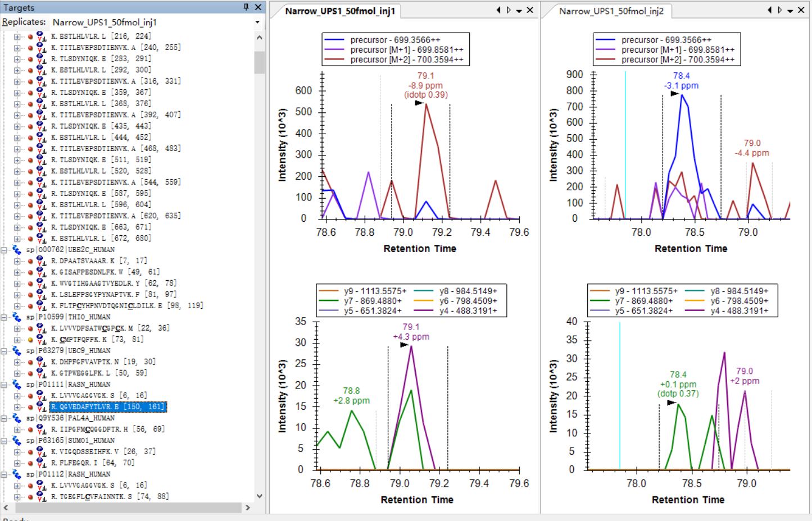This screenshot has height=521, width=812.
Task: Switch to the Narrow_UPS1_50fmol_inj1 tab
Action: pos(339,11)
